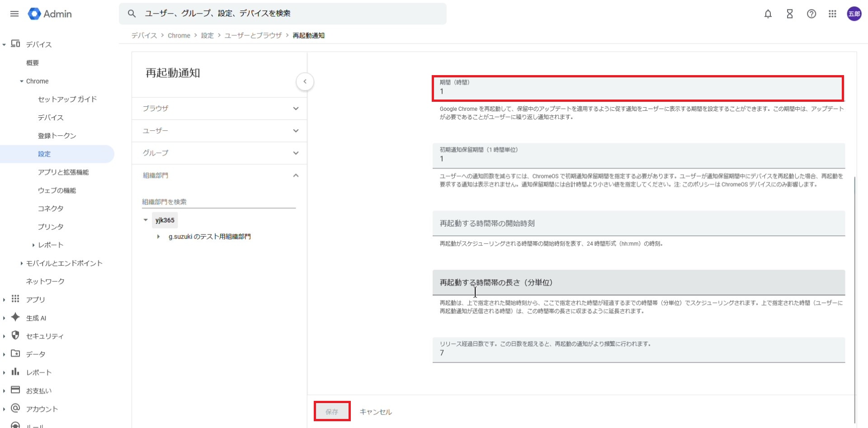This screenshot has width=868, height=428.
Task: Open the help question mark icon
Action: point(811,14)
